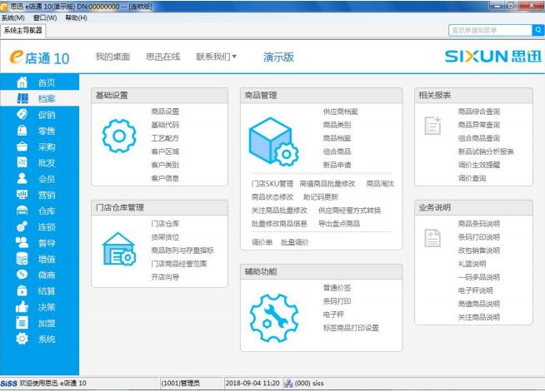Open the 窗口(W) menu
545x392 pixels.
45,17
